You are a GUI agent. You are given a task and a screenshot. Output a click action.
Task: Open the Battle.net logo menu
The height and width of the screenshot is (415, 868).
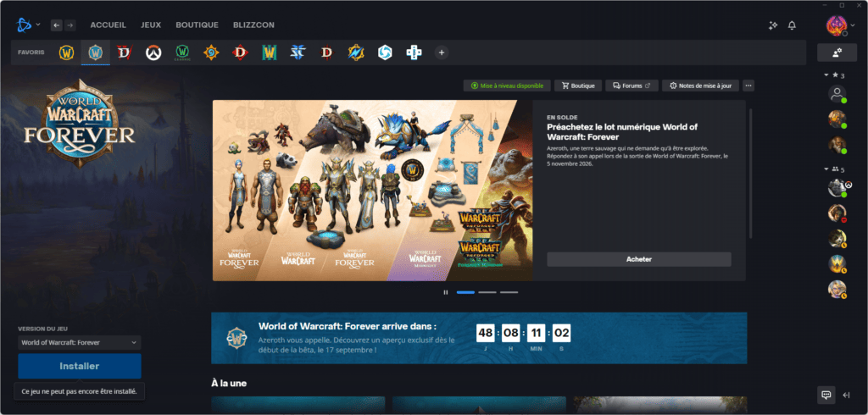pyautogui.click(x=24, y=25)
